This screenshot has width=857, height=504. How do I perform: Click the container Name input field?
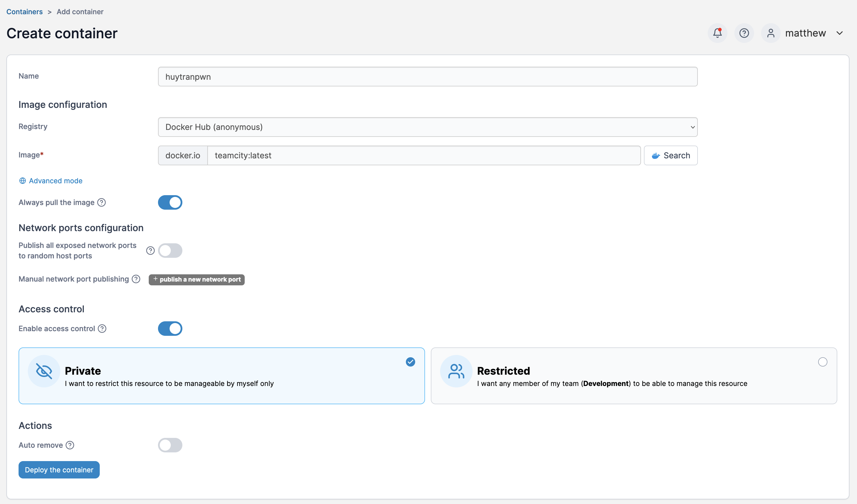coord(427,77)
